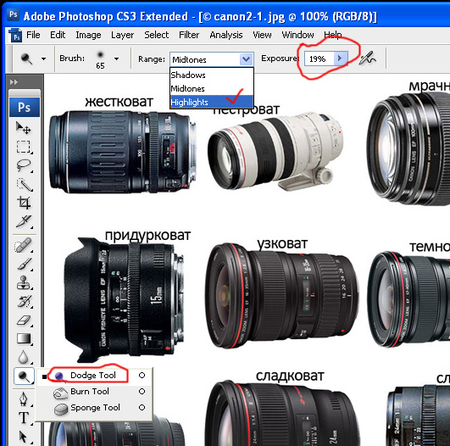
Task: Click the brush size 65 preview
Action: pos(100,59)
